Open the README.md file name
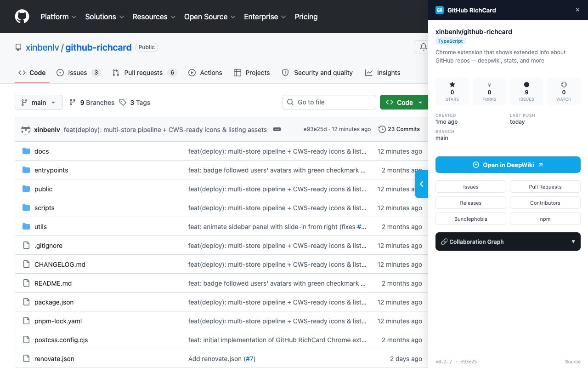 53,283
